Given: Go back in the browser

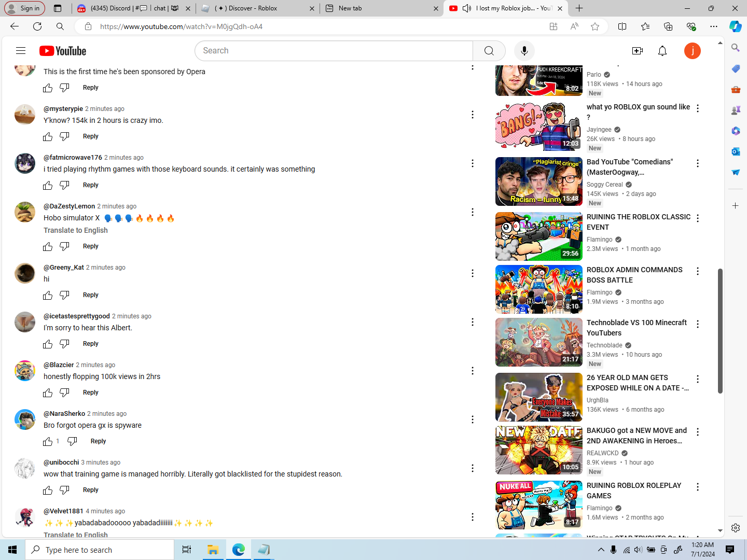Looking at the screenshot, I should pos(14,26).
